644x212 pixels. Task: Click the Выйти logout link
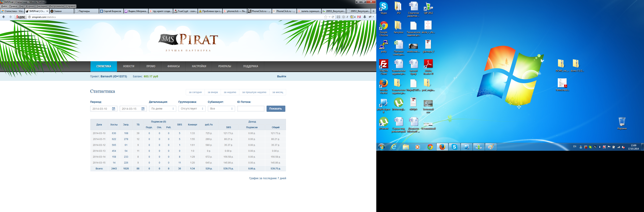click(x=281, y=76)
